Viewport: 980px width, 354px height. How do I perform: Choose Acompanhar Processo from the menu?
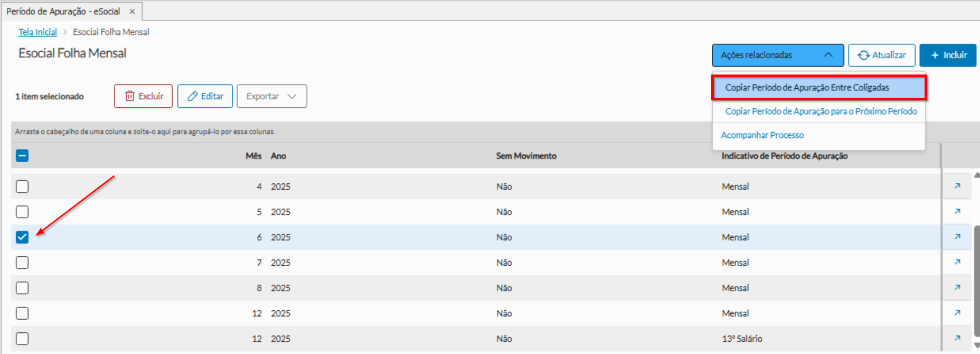pos(762,135)
